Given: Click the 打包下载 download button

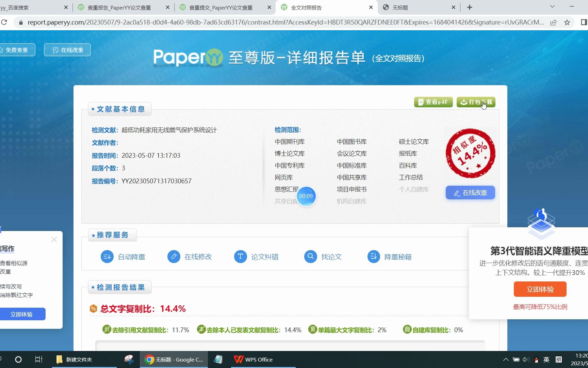Looking at the screenshot, I should 476,102.
